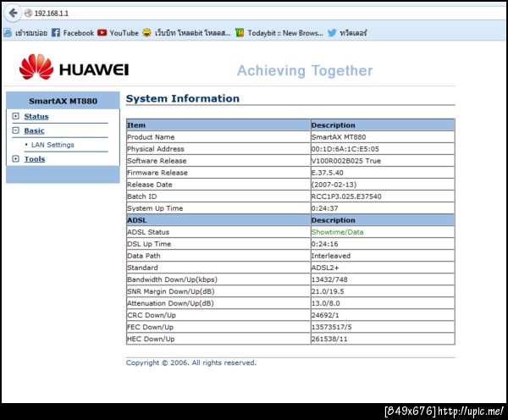Click FEC Down/Up value 13573517/5
Viewport: 508px width, 420px height.
[331, 328]
